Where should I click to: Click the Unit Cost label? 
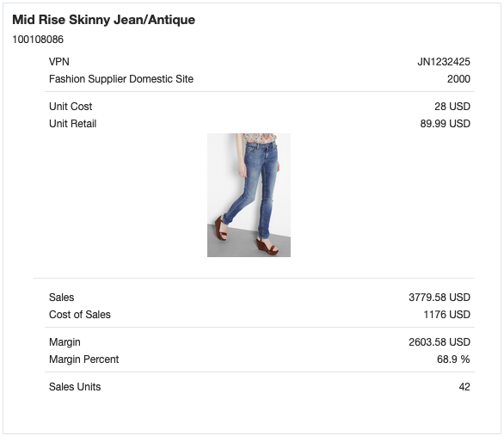click(x=71, y=107)
